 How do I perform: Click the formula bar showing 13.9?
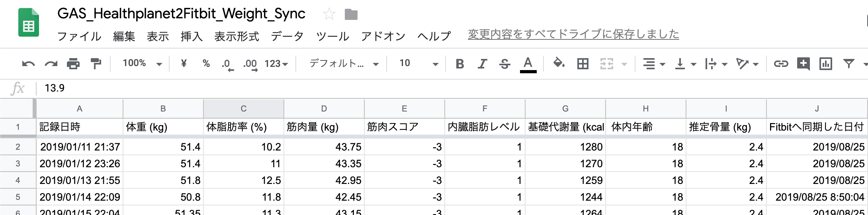(x=450, y=88)
